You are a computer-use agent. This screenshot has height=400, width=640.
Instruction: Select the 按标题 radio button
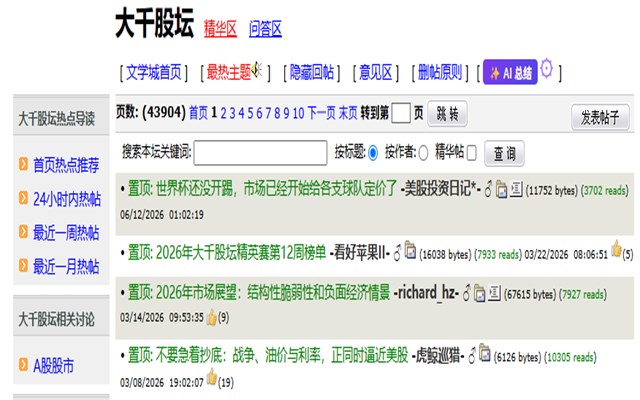373,153
